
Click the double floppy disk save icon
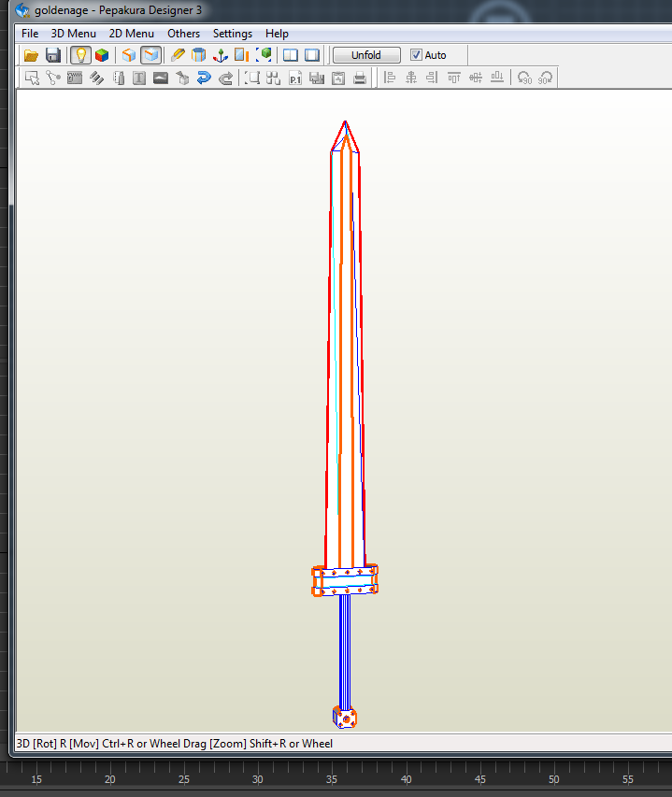click(x=317, y=78)
